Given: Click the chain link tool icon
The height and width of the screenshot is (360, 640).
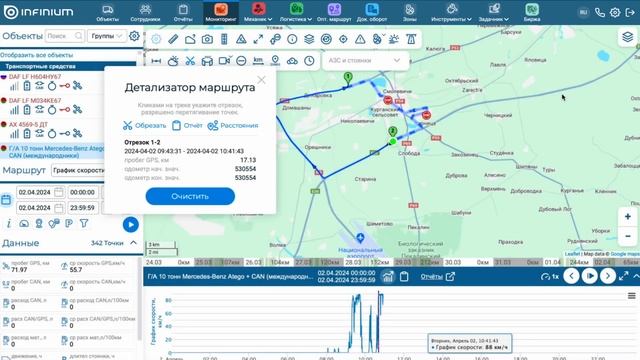Looking at the screenshot, I should tap(276, 39).
